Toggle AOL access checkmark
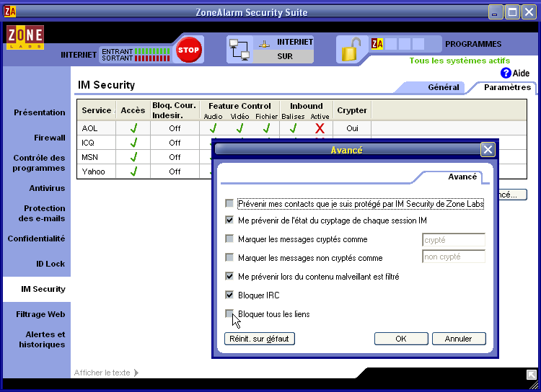541x392 pixels. click(x=133, y=128)
